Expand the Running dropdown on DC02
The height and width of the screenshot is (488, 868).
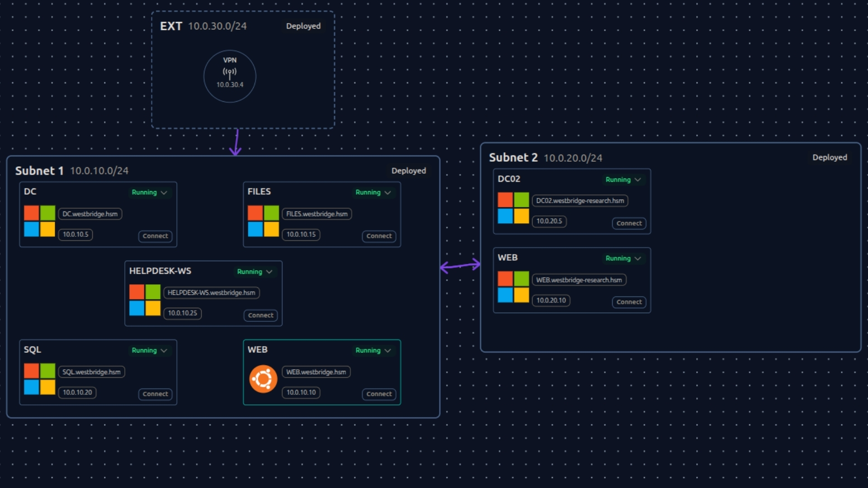pyautogui.click(x=623, y=180)
